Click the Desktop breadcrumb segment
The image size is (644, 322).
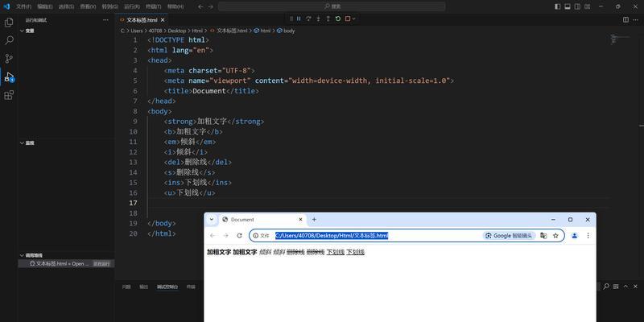[177, 31]
